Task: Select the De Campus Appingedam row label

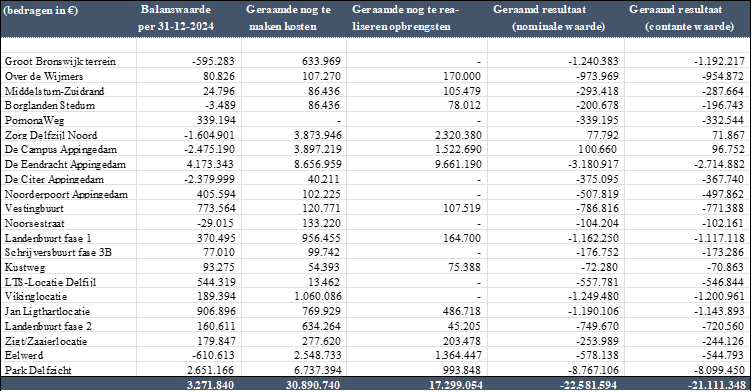Action: pos(60,150)
